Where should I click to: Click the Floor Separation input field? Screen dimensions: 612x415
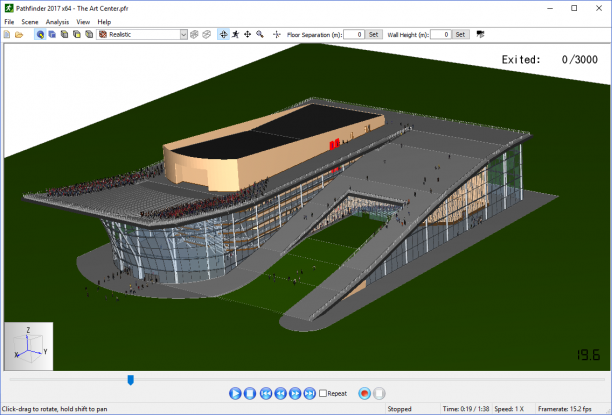354,35
